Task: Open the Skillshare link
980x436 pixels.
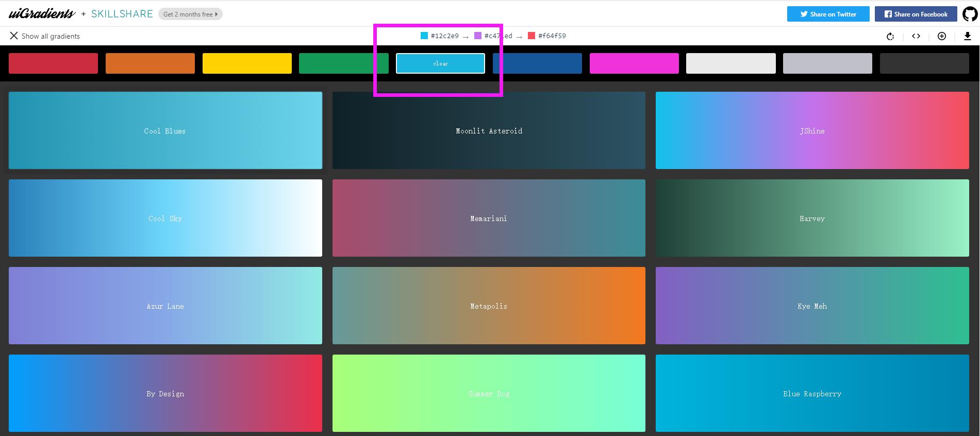Action: 122,14
